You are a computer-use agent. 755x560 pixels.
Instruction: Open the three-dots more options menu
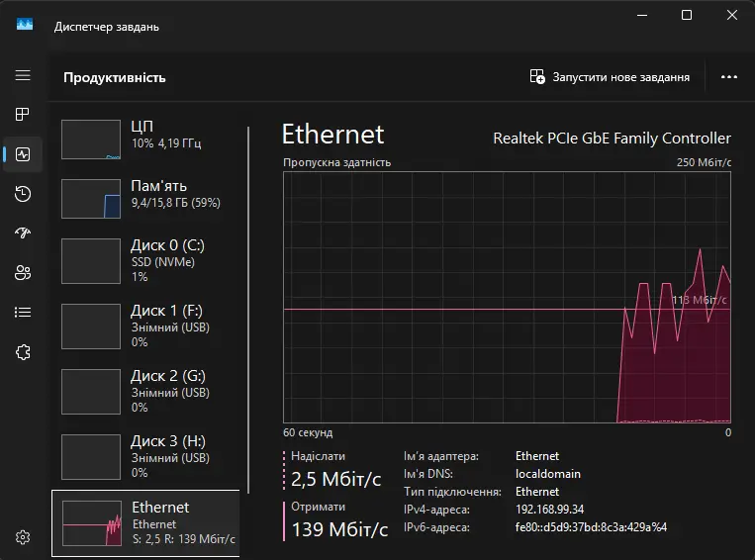click(729, 77)
